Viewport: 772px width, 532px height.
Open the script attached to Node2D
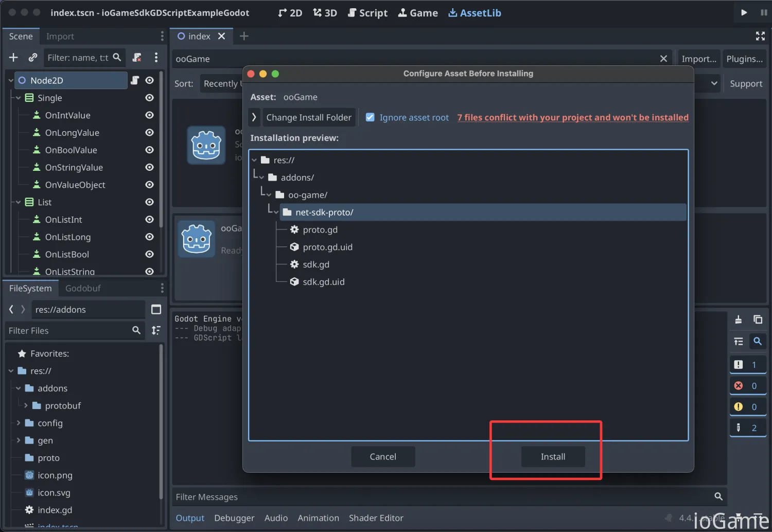(x=135, y=80)
